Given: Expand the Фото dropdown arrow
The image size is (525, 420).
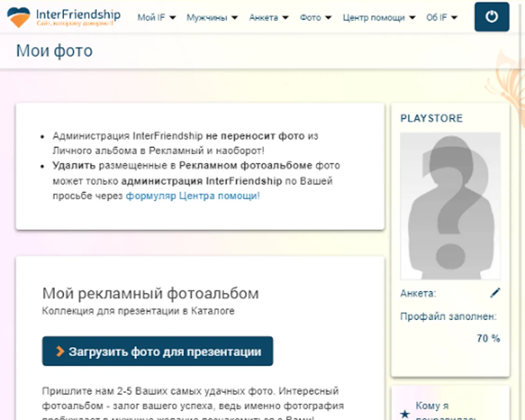Looking at the screenshot, I should pos(328,17).
